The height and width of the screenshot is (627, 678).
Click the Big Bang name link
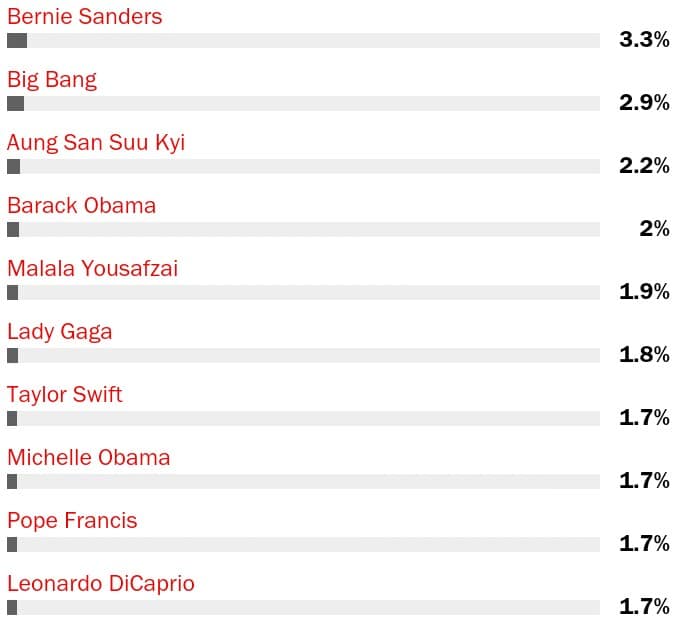[x=52, y=80]
